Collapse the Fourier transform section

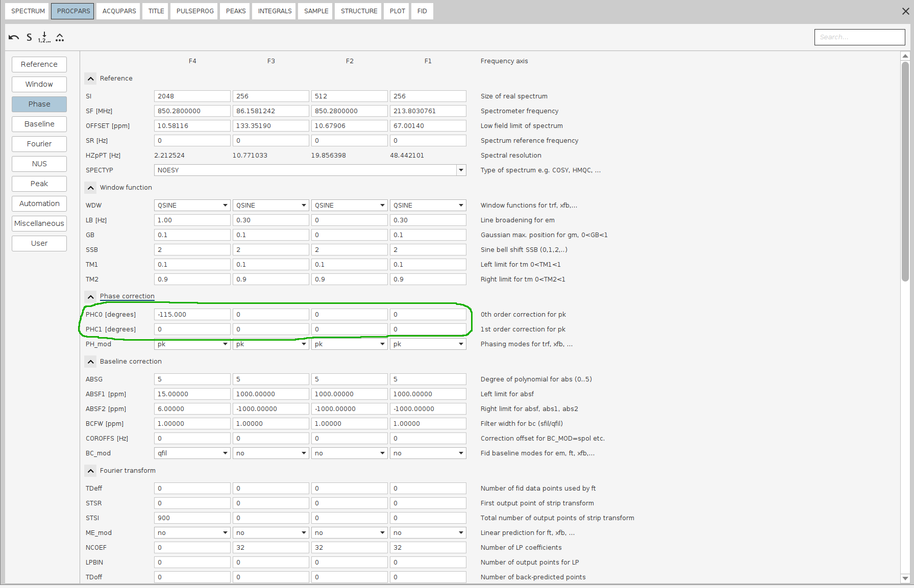(x=90, y=471)
